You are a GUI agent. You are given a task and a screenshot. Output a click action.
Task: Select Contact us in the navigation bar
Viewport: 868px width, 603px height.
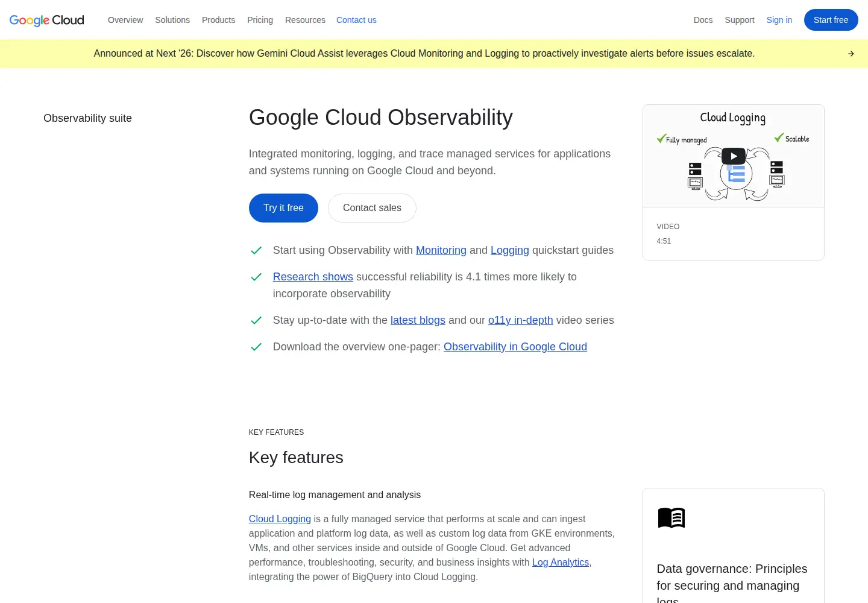[x=356, y=20]
